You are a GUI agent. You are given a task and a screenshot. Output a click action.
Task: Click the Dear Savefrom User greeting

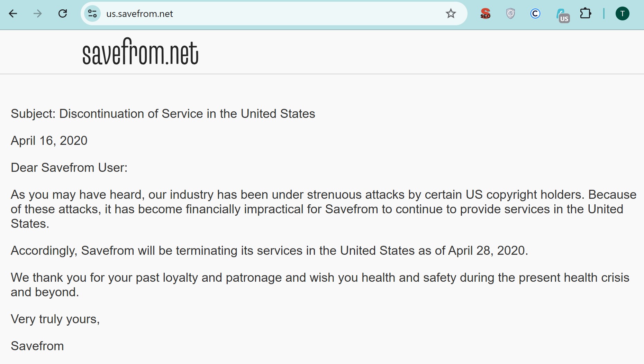click(x=69, y=168)
